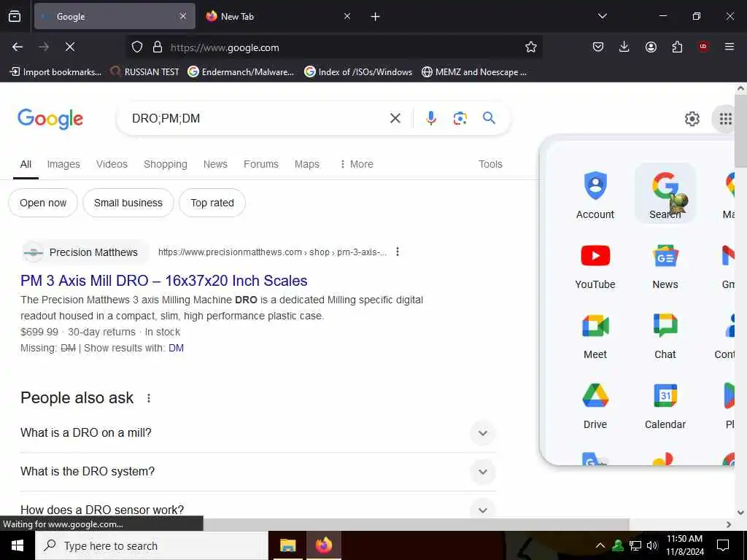Stop page loading with X button
Image resolution: width=747 pixels, height=560 pixels.
pyautogui.click(x=69, y=47)
